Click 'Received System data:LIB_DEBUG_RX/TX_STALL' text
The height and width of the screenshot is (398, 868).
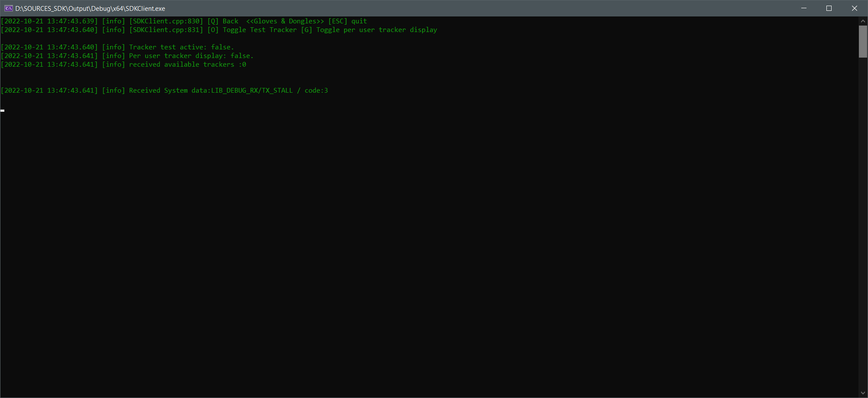[211, 91]
